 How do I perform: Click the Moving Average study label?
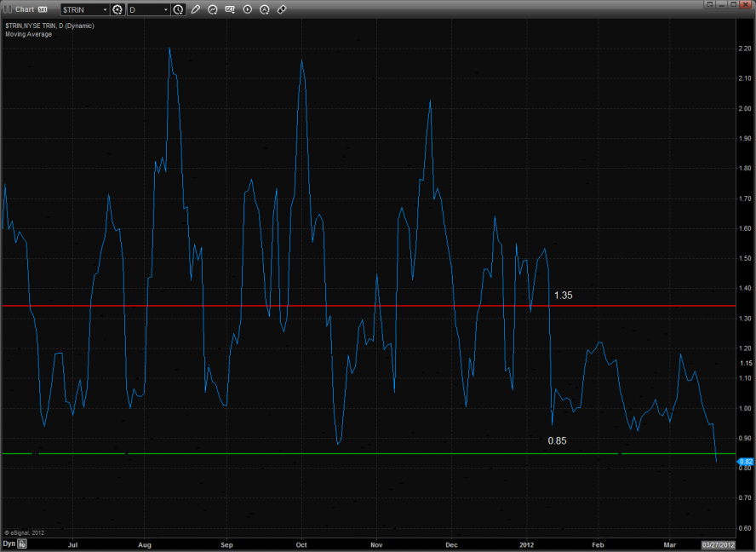pos(28,34)
